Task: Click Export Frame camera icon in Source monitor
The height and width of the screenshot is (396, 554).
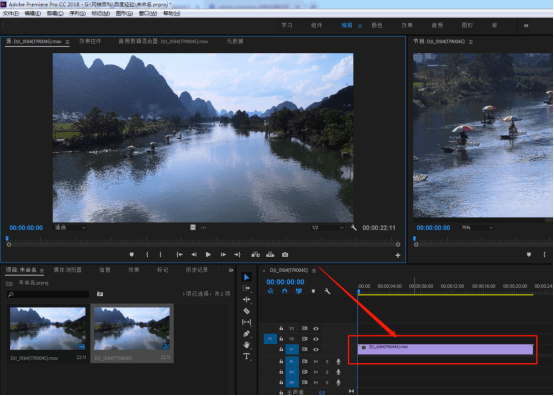Action: [x=285, y=254]
